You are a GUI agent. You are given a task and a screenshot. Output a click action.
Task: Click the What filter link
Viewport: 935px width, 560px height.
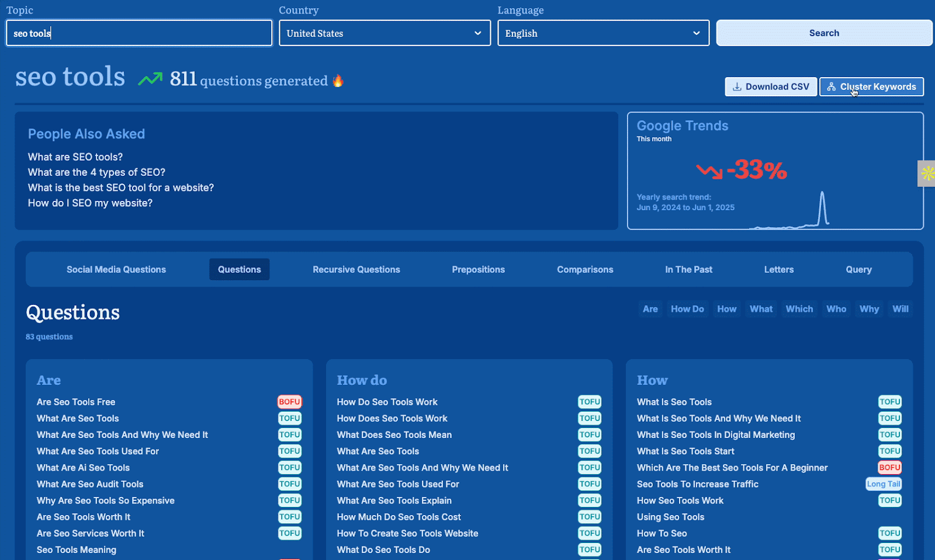tap(761, 309)
